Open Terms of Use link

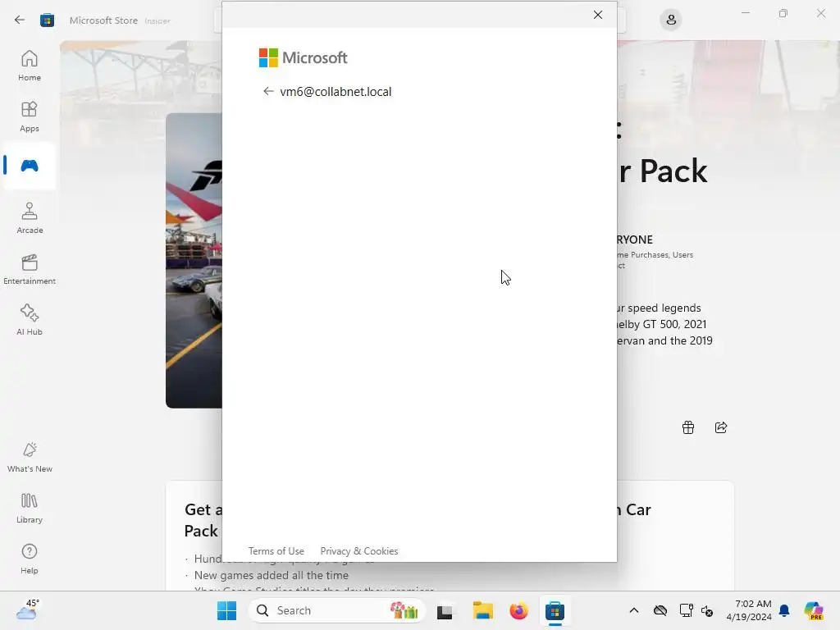tap(276, 550)
